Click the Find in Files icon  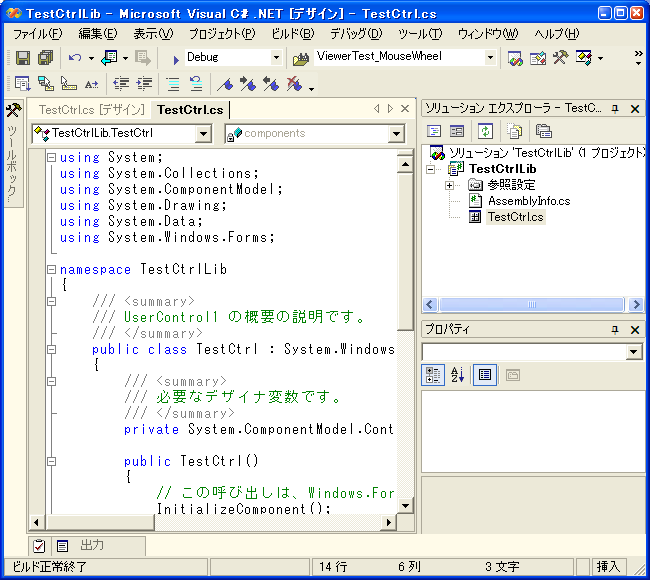(301, 59)
